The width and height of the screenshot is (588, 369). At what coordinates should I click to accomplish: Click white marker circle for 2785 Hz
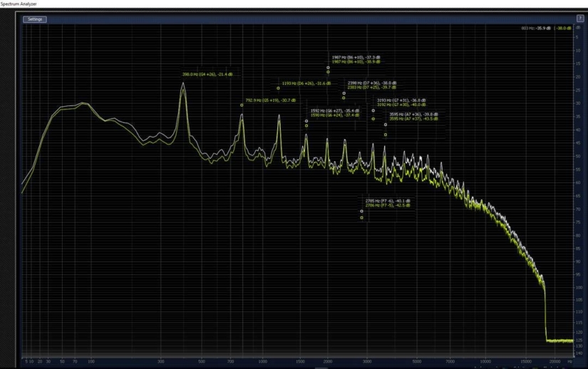[x=361, y=212]
